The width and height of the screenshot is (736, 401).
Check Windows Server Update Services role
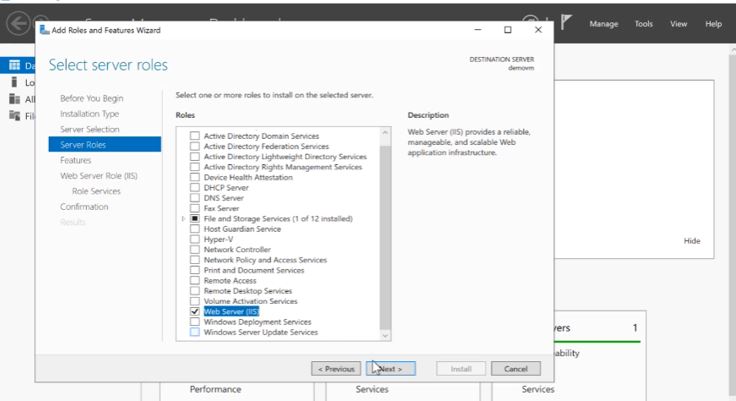(195, 332)
